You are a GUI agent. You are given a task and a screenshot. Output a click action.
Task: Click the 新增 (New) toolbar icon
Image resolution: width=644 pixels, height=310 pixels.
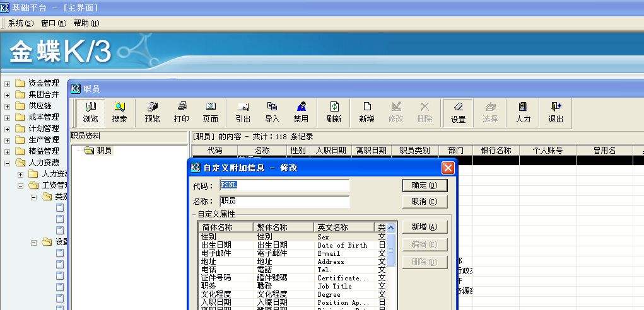[366, 113]
